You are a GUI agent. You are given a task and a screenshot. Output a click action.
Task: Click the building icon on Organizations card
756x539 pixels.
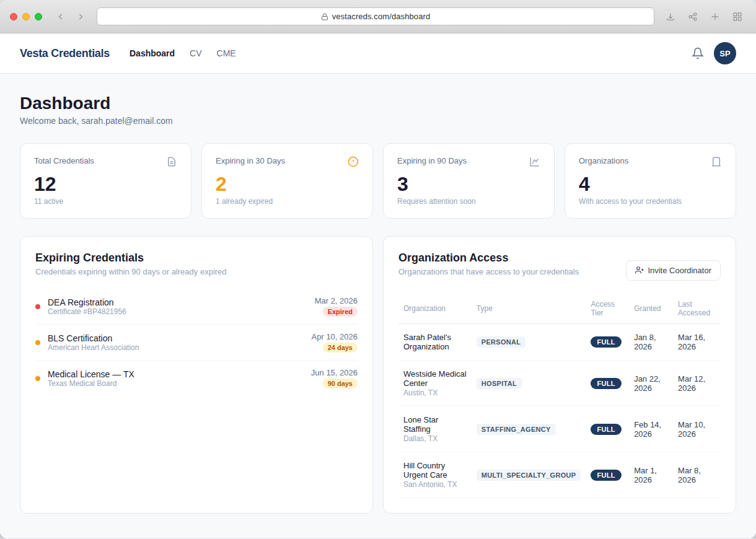[x=716, y=162]
